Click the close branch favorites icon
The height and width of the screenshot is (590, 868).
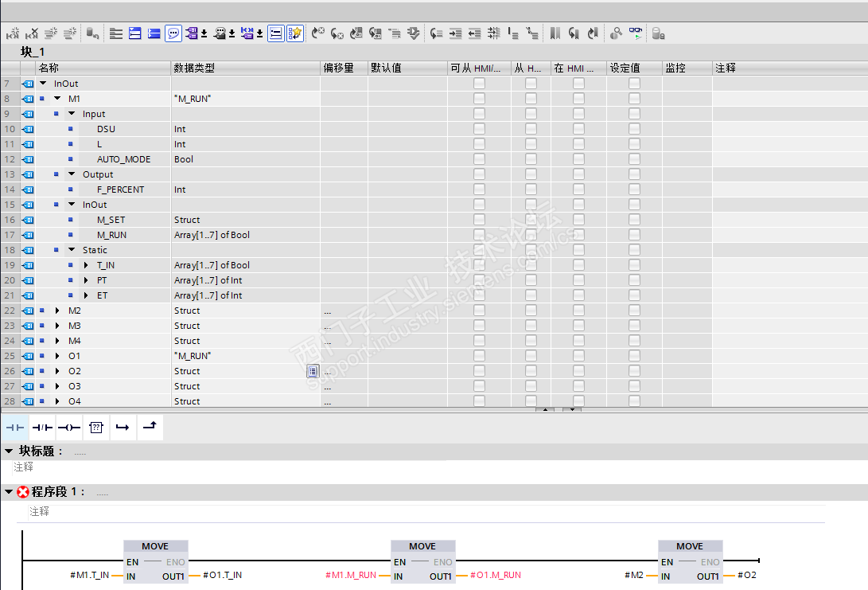(x=150, y=428)
